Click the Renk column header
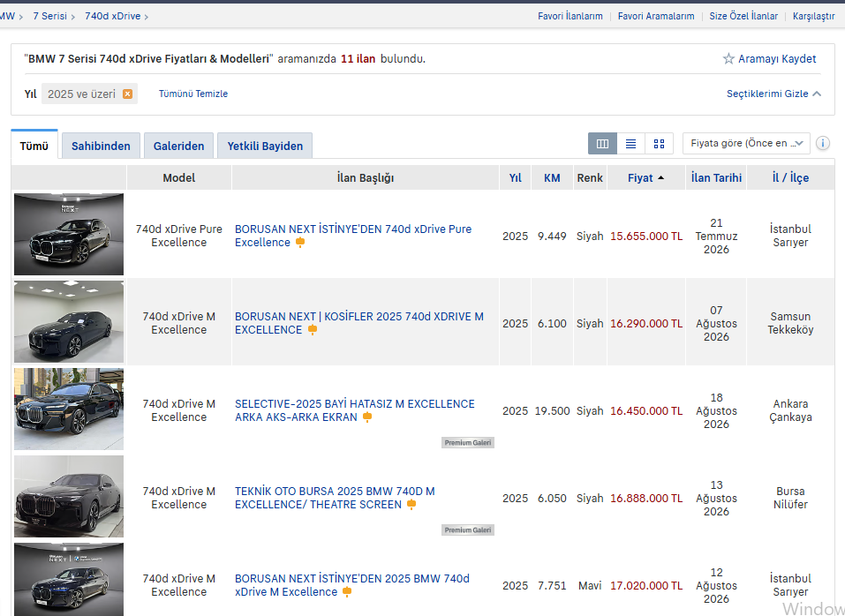 590,177
